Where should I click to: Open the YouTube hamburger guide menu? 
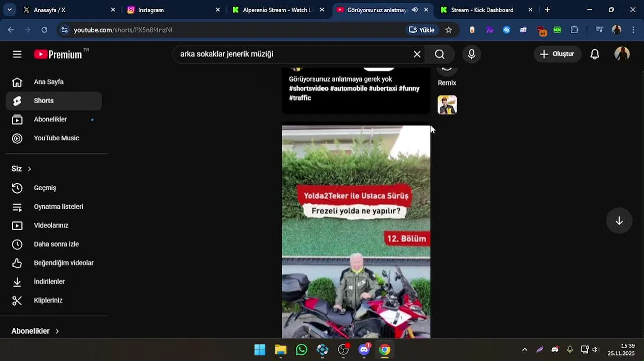click(17, 54)
